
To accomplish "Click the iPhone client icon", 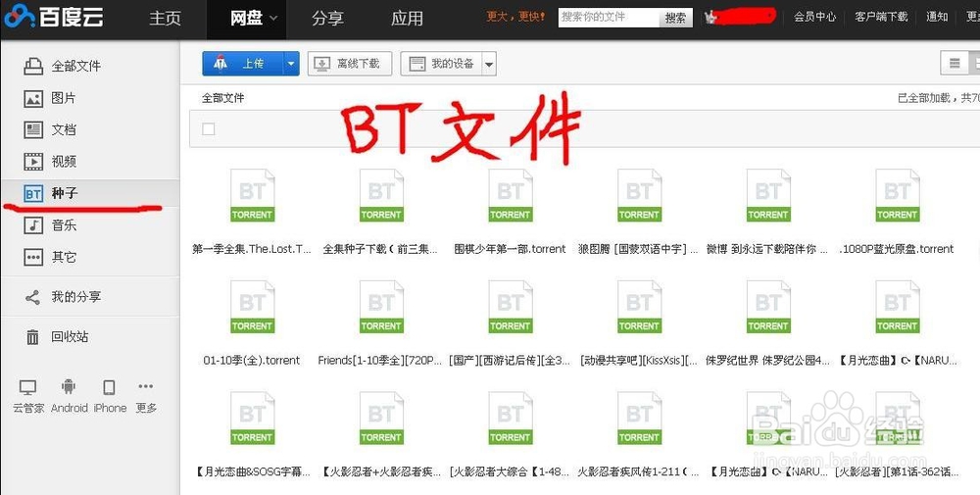I will [x=109, y=388].
